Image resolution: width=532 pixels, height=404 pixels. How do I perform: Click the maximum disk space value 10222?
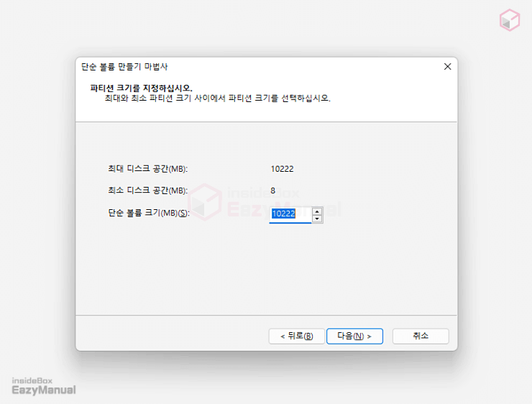(282, 169)
